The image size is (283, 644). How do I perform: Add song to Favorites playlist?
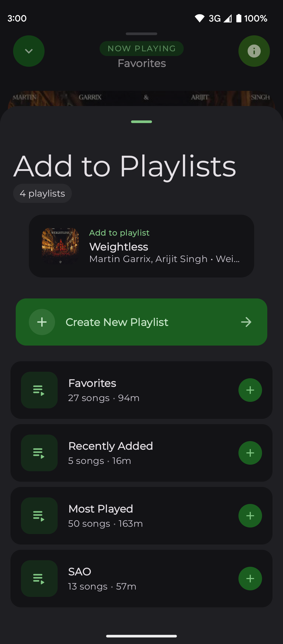tap(250, 390)
